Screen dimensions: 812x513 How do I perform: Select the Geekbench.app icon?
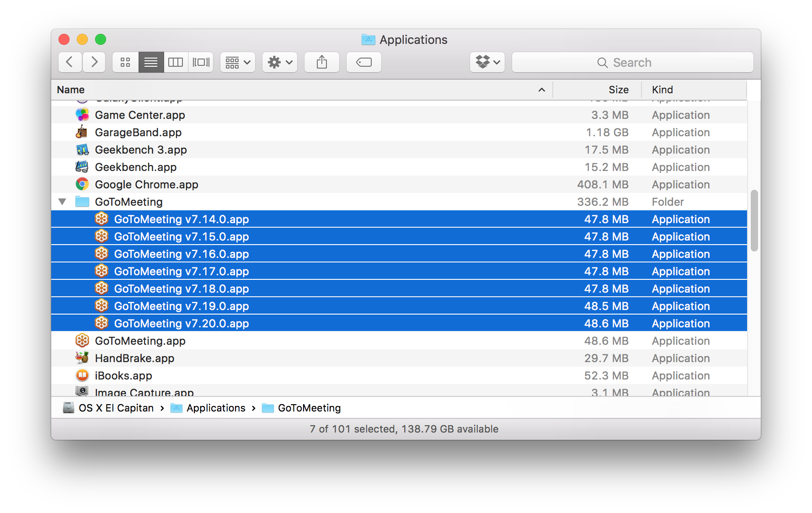pyautogui.click(x=82, y=167)
